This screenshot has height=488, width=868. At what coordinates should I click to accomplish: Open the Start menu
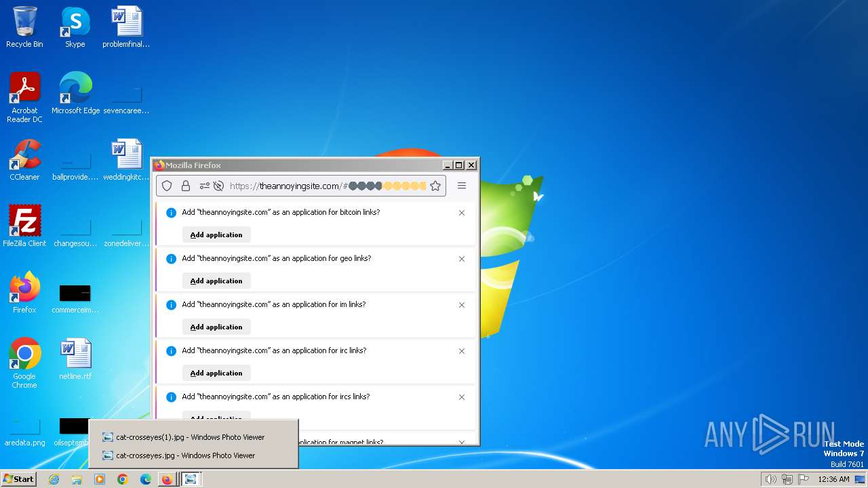tap(18, 479)
